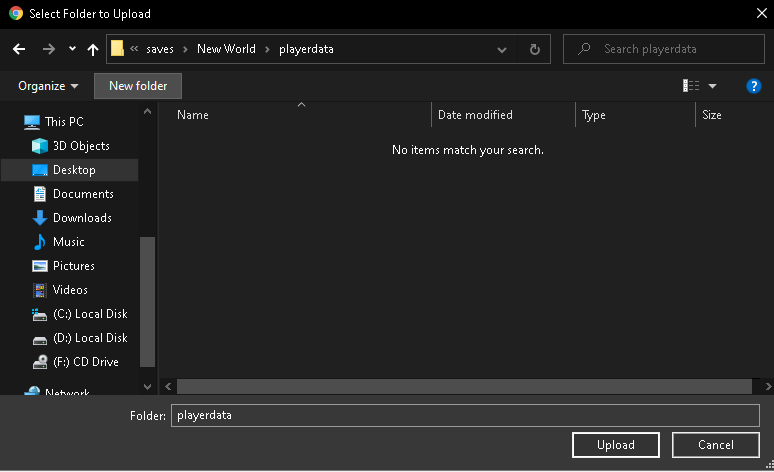
Task: Open (C:) Local Disk
Action: [x=90, y=314]
